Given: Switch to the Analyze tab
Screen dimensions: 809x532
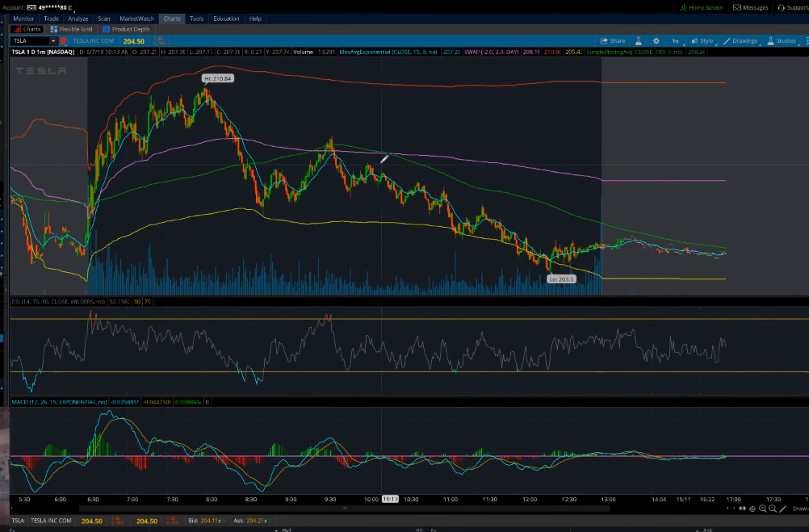Looking at the screenshot, I should [78, 19].
